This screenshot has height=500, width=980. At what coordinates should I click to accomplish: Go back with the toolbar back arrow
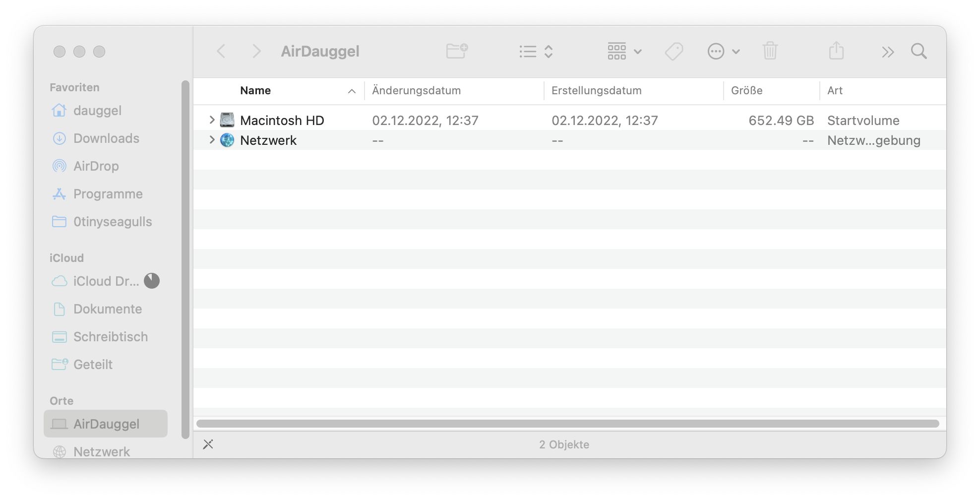point(221,51)
